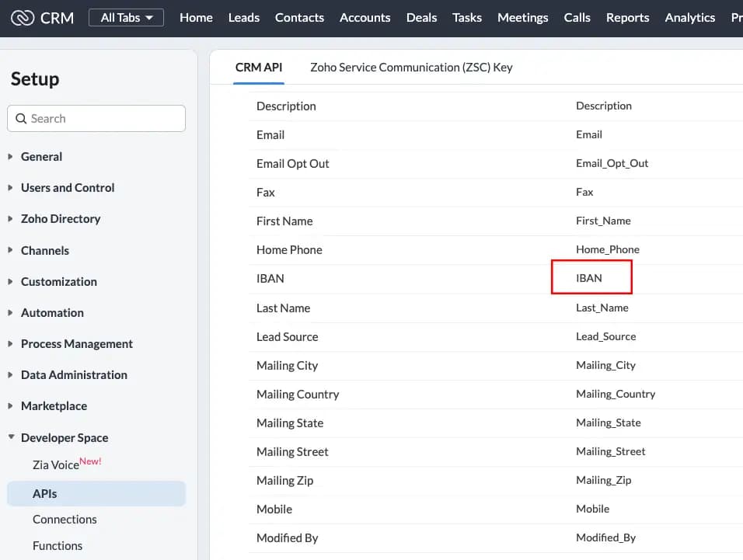Open Zia Voice under Developer Space
743x560 pixels.
tap(55, 464)
